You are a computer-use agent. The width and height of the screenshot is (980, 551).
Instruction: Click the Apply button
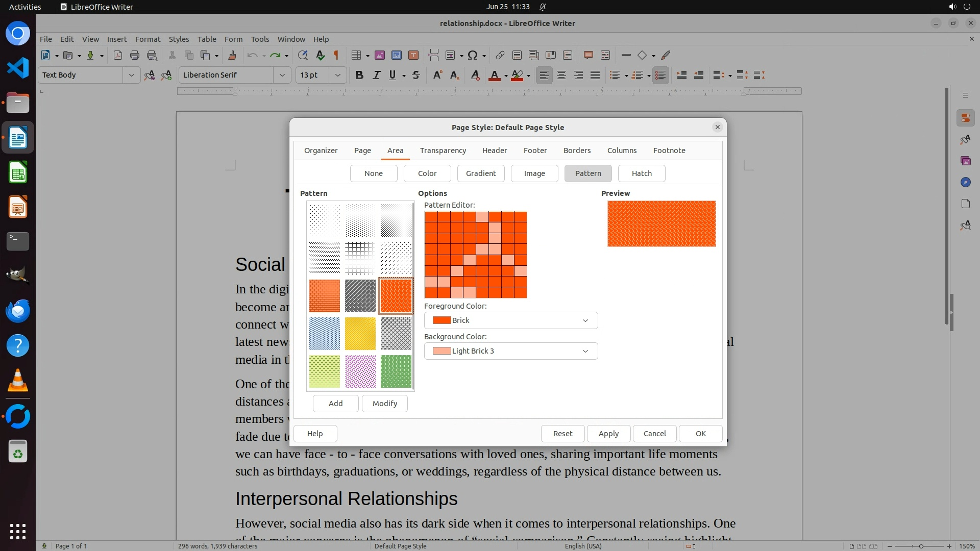(x=608, y=434)
